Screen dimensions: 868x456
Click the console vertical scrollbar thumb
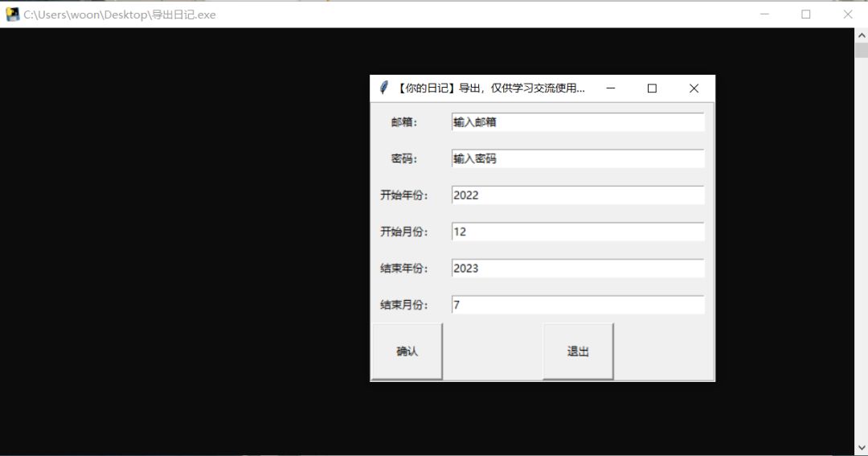coord(862,51)
